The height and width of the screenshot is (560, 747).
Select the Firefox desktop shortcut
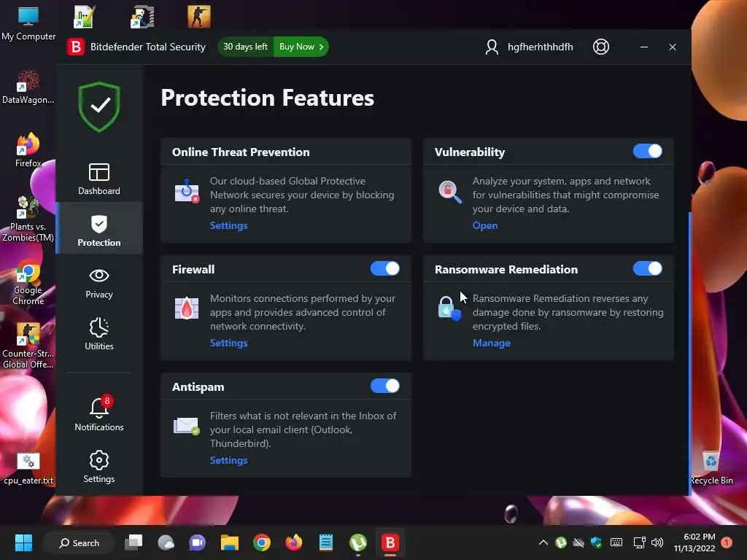(x=28, y=150)
